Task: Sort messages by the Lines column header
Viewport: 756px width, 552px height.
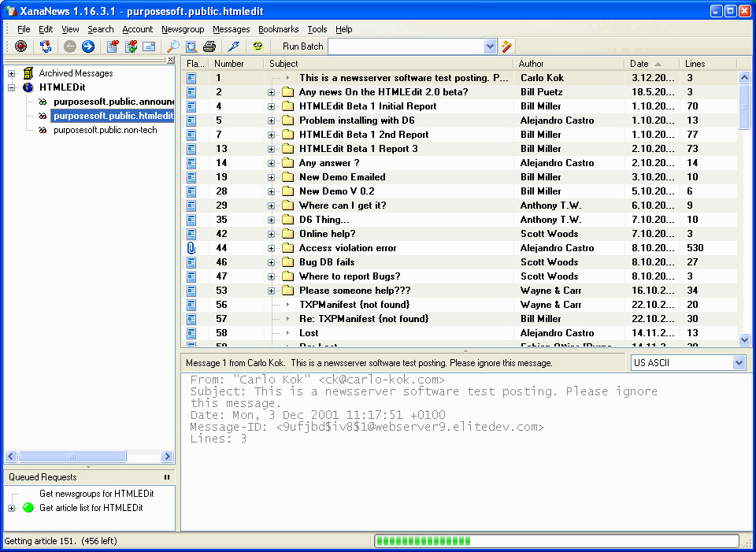Action: [x=709, y=64]
